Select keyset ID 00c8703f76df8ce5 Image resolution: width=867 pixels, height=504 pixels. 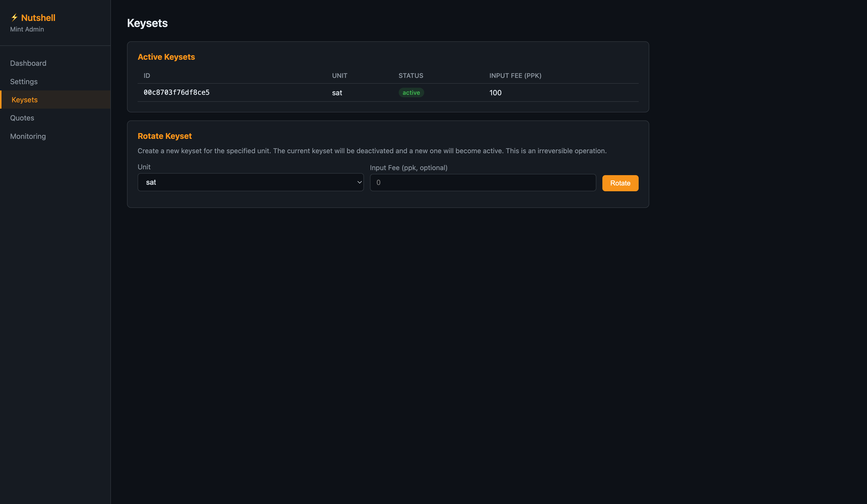tap(176, 92)
